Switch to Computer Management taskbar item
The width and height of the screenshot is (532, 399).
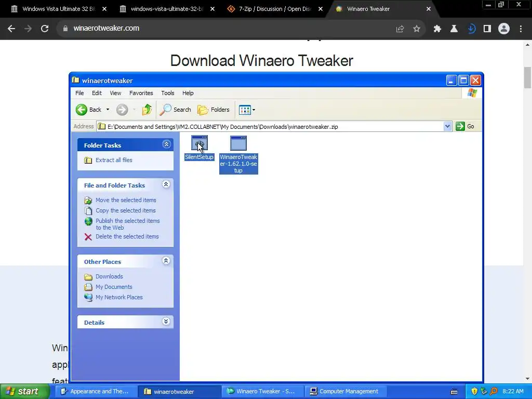(345, 391)
